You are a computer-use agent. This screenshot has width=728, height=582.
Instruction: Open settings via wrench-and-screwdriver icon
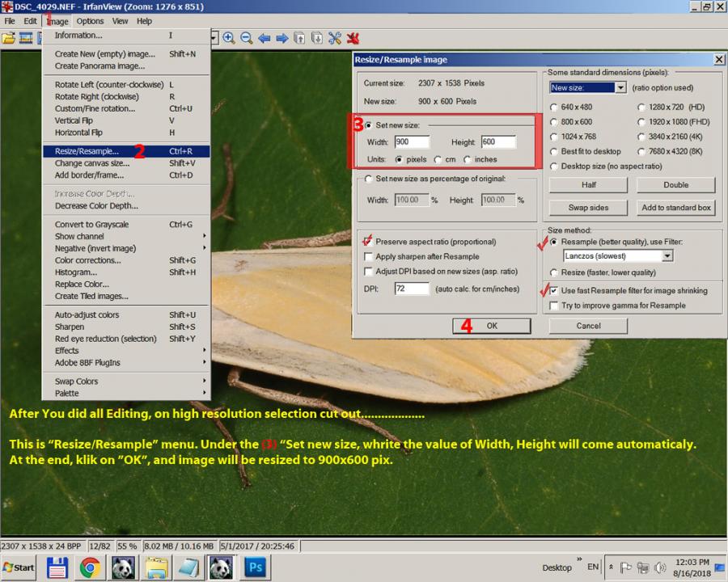coord(335,38)
